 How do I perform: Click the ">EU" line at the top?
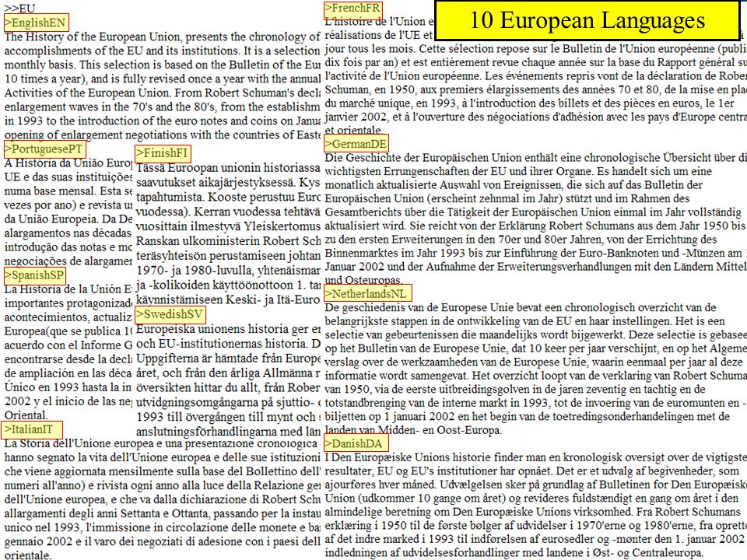19,8
